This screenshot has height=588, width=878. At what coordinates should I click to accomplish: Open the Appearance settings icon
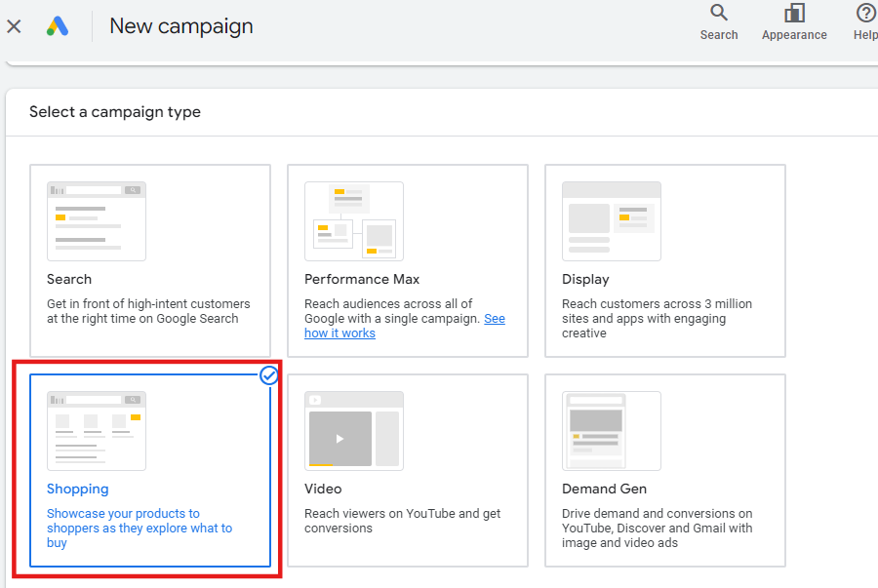(x=794, y=13)
